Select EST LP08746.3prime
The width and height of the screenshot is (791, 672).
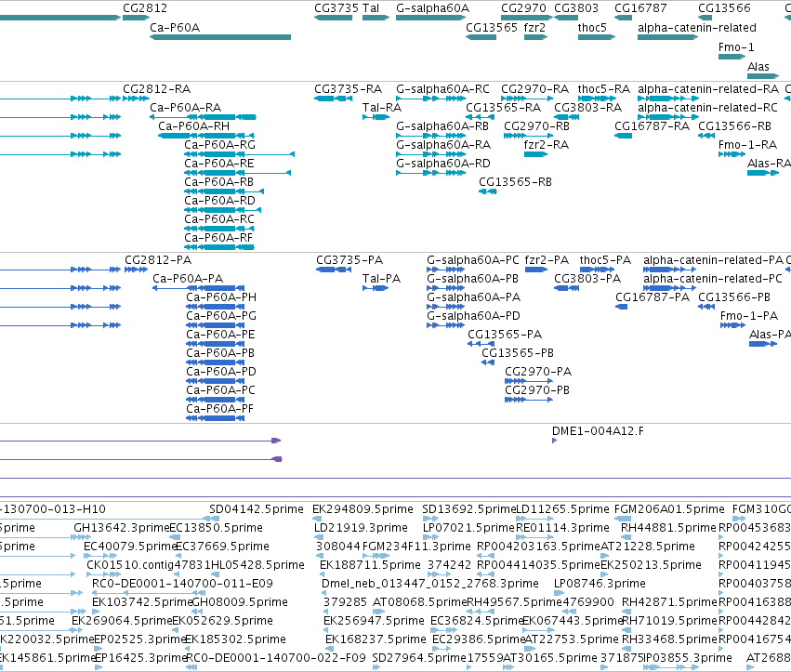(600, 584)
